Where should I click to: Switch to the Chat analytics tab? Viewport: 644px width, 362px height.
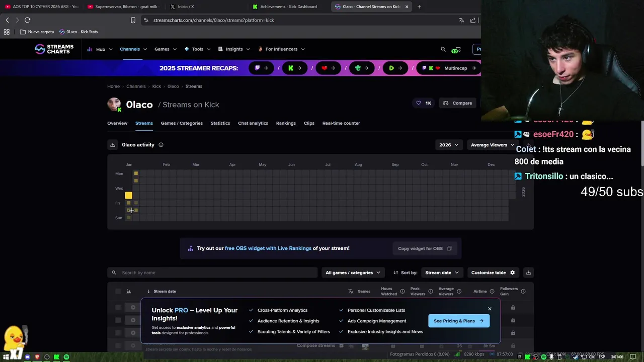(x=253, y=123)
